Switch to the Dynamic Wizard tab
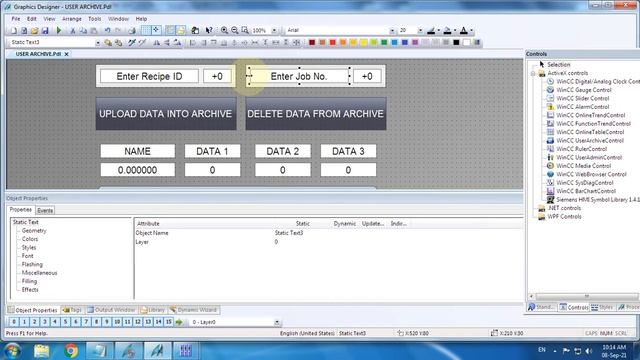The width and height of the screenshot is (640, 360). point(193,310)
